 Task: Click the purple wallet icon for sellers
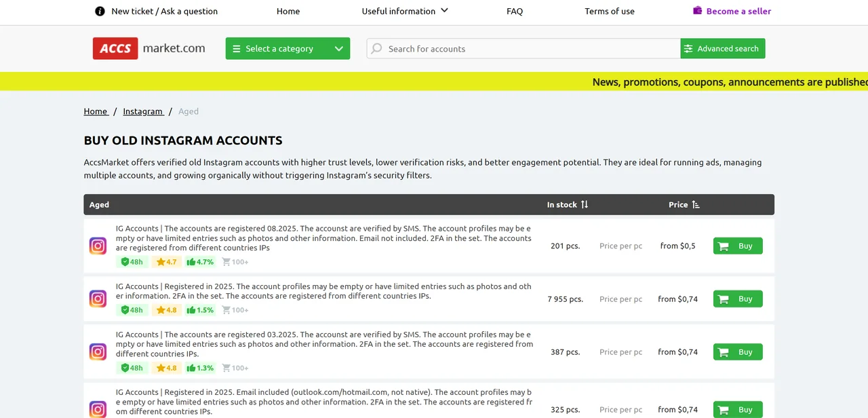click(x=697, y=11)
